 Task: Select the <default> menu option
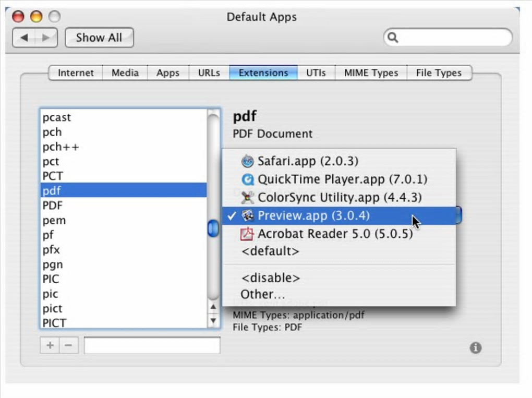point(339,251)
